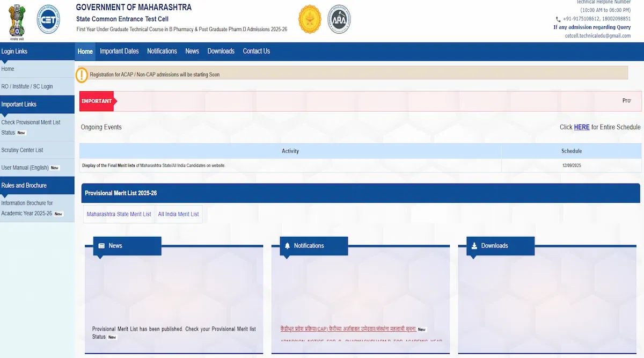The image size is (644, 358).
Task: Click the News panel newspaper icon
Action: click(x=101, y=246)
